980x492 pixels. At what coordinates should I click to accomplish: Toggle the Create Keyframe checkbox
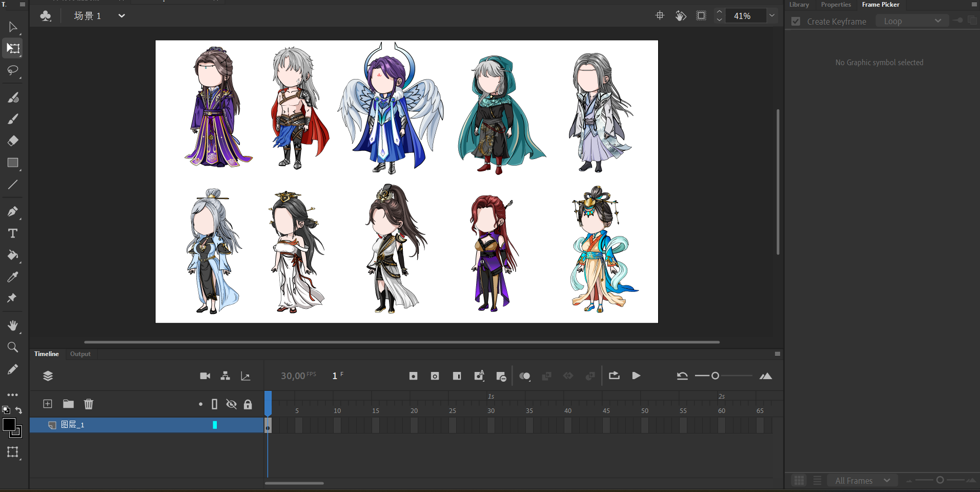tap(795, 22)
